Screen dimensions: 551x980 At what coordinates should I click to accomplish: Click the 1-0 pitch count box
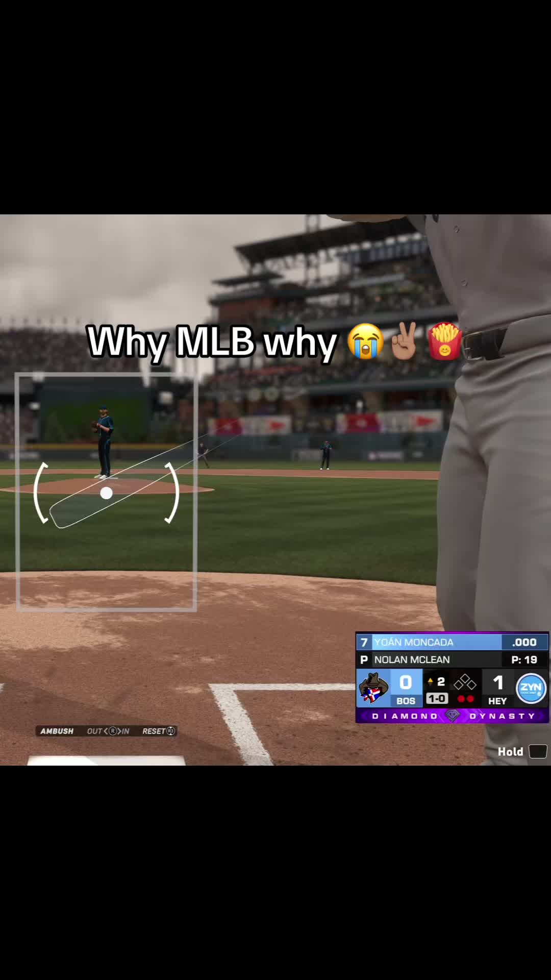437,698
